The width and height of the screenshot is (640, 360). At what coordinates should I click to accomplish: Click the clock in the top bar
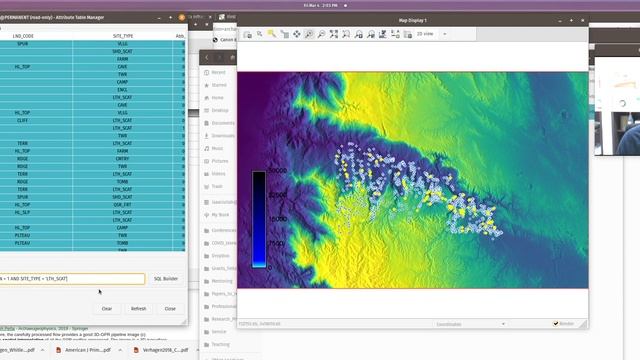click(320, 6)
